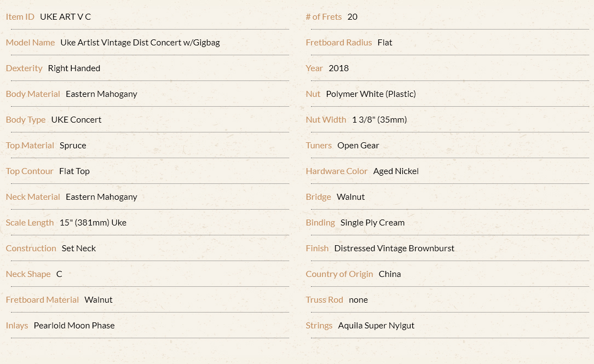Click the Aquila Super Nylgut strings value
The height and width of the screenshot is (364, 594).
tap(376, 326)
